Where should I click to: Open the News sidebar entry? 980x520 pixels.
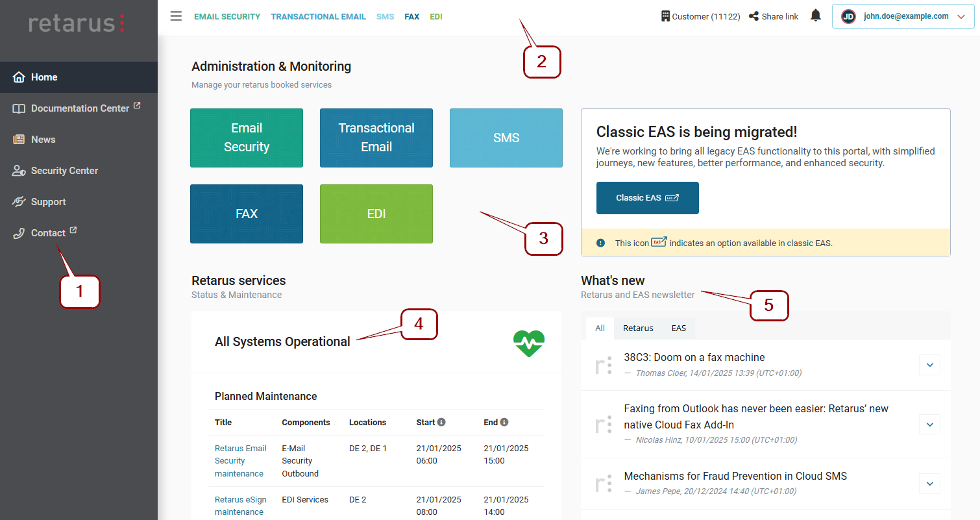pos(43,139)
